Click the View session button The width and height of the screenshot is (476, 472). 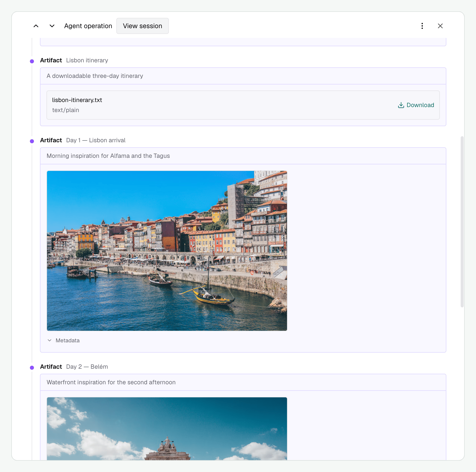tap(142, 26)
